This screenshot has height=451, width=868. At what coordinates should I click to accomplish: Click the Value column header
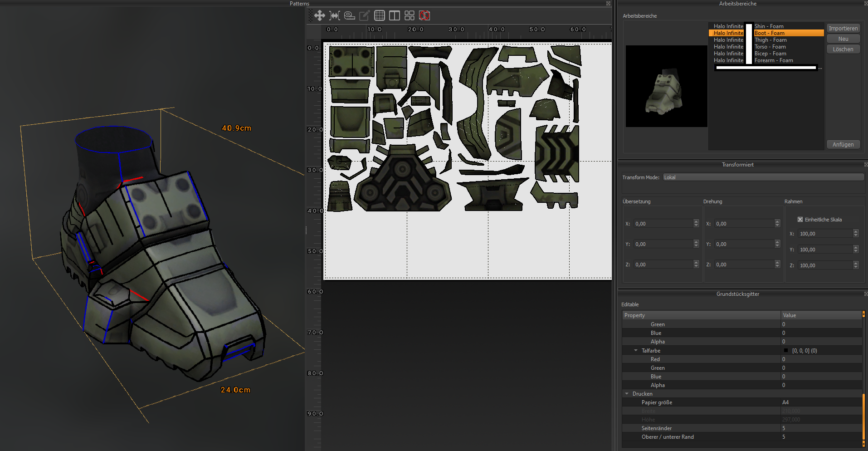tap(821, 315)
